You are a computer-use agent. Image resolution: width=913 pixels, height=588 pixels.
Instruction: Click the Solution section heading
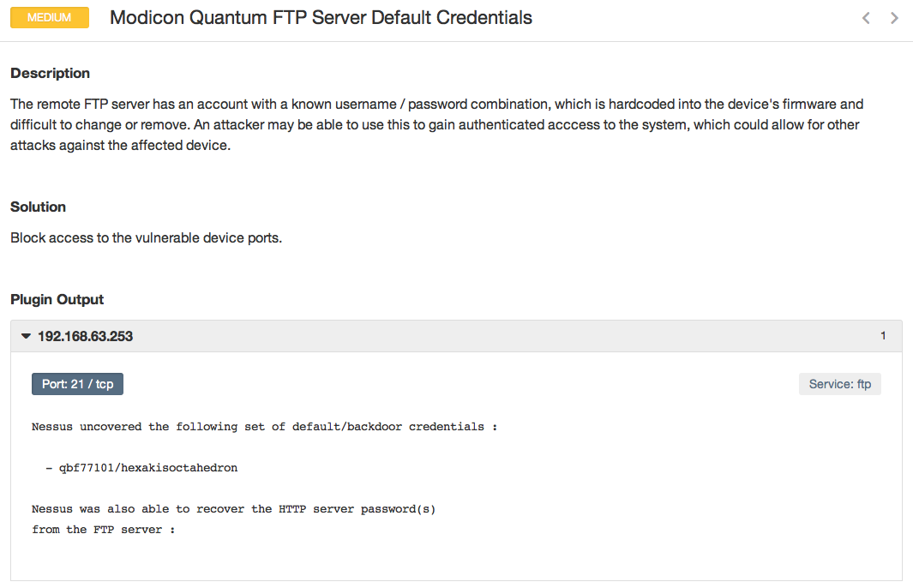tap(38, 207)
